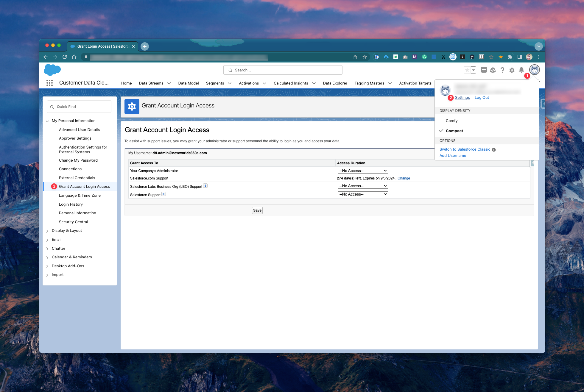Click Save button on login access form
584x392 pixels.
[257, 210]
